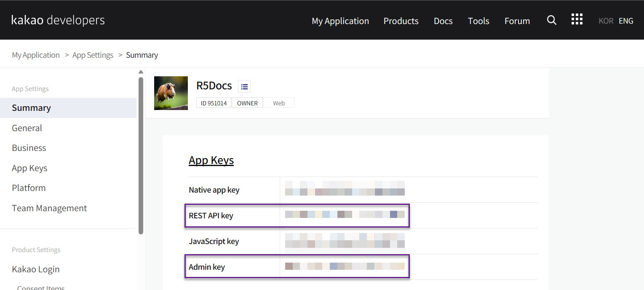Click the blurred Native app key value

coord(345,188)
